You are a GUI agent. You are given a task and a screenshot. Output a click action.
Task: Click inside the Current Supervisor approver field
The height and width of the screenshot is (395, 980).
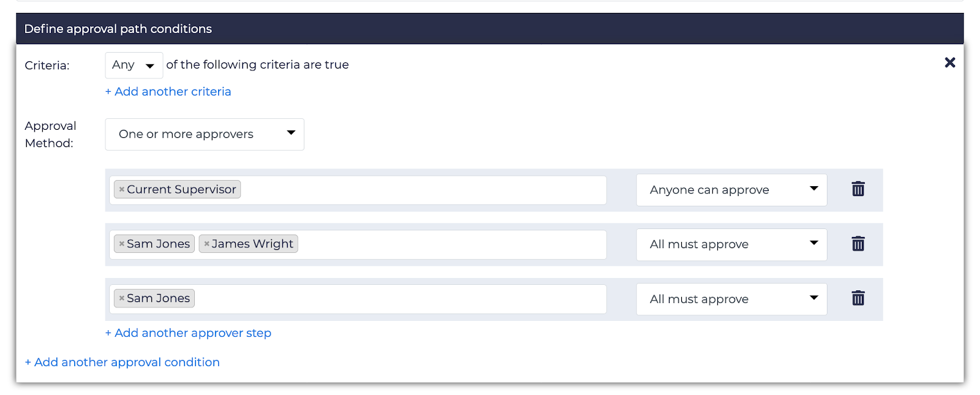pos(423,190)
